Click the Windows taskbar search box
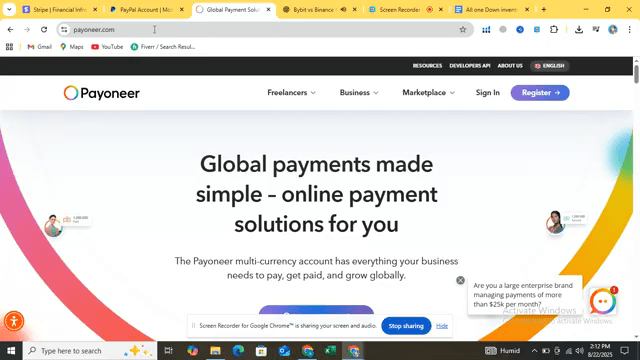The image size is (640, 360). point(90,351)
